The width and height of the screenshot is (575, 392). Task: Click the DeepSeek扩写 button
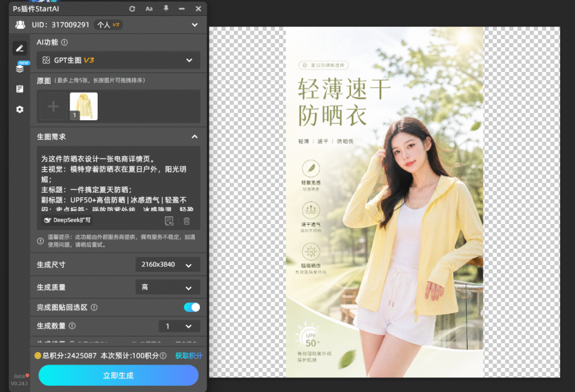[x=67, y=220]
